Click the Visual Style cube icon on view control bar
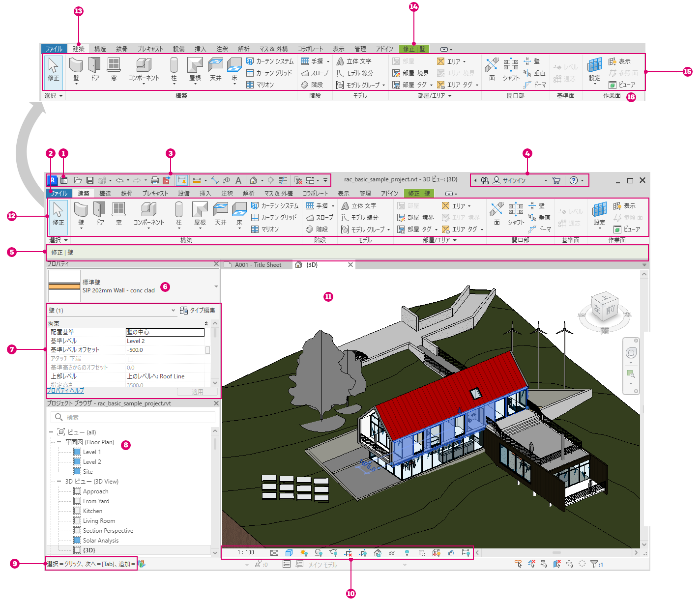700x601 pixels. (289, 553)
